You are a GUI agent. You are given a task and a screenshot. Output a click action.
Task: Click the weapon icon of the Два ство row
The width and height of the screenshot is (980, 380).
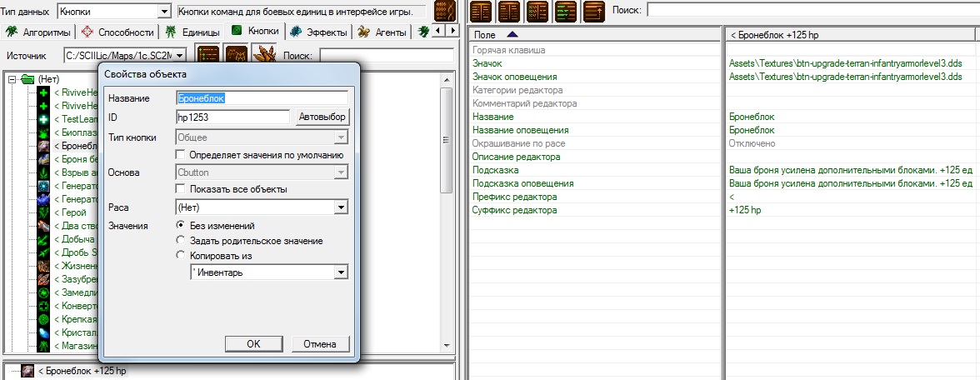[x=44, y=227]
